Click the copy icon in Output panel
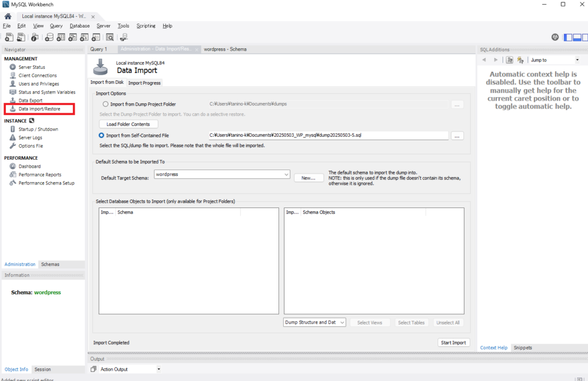The width and height of the screenshot is (588, 381). click(x=94, y=369)
